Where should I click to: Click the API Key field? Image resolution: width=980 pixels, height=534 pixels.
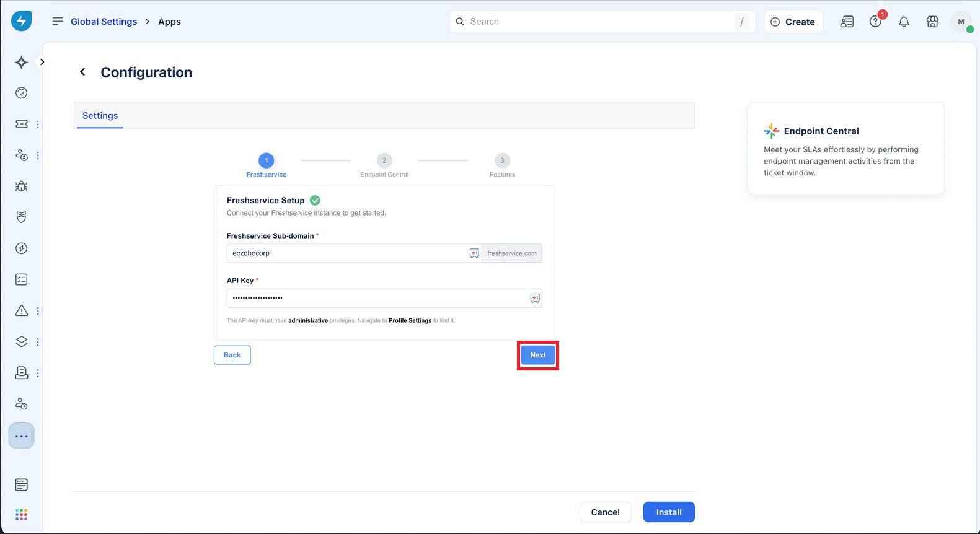(384, 298)
